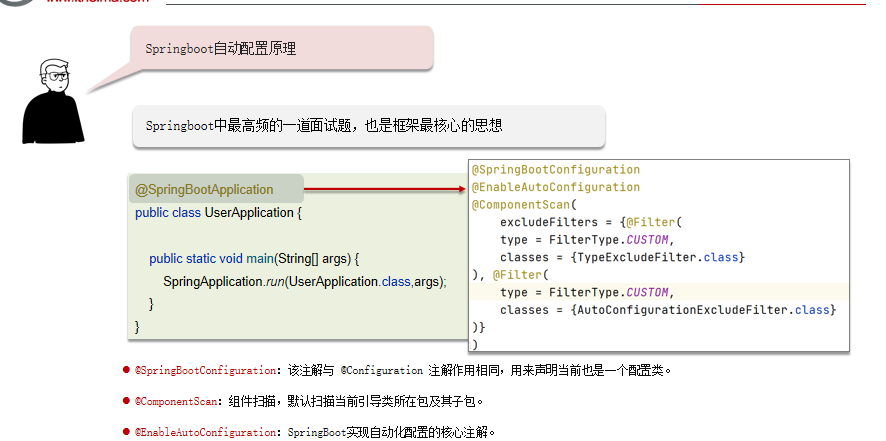
Task: Click the 'public class UserApplication {' line
Action: coord(218,213)
